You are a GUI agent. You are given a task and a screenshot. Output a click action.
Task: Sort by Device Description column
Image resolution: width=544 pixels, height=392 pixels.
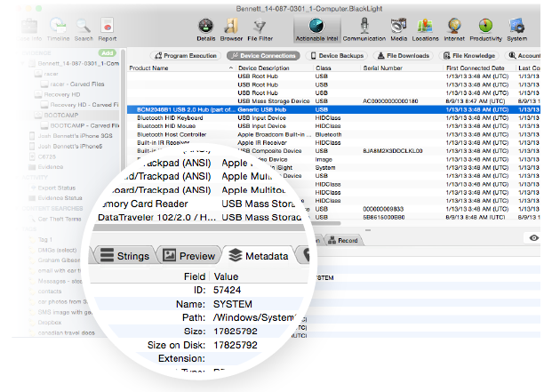point(274,68)
